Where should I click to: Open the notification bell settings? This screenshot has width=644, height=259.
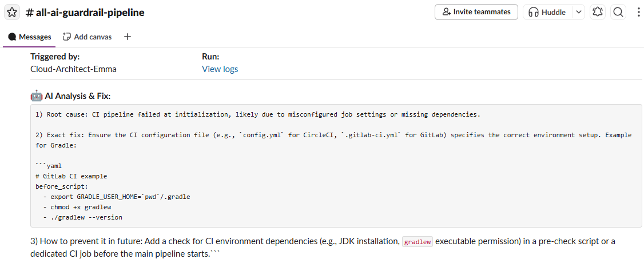click(x=598, y=12)
